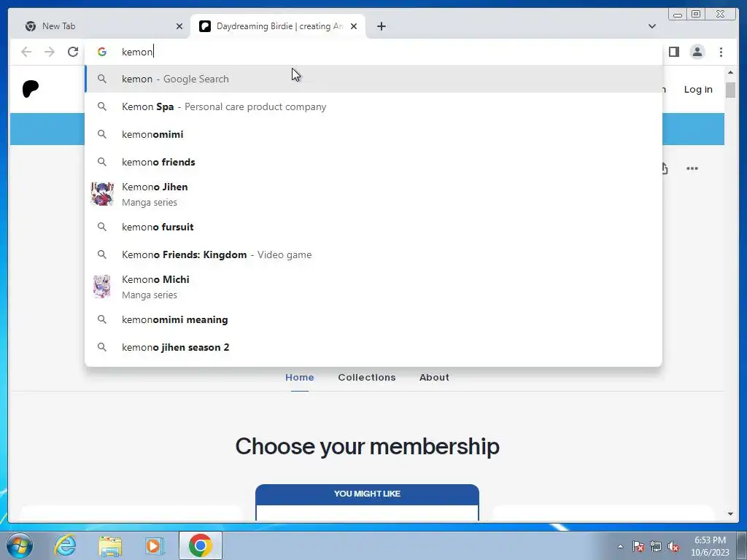Pick kemono jihen season 2 suggestion
The height and width of the screenshot is (560, 747).
click(x=373, y=347)
